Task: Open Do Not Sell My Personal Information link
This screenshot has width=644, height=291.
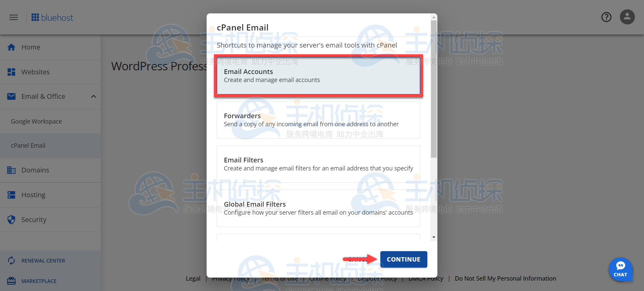Action: pos(505,278)
